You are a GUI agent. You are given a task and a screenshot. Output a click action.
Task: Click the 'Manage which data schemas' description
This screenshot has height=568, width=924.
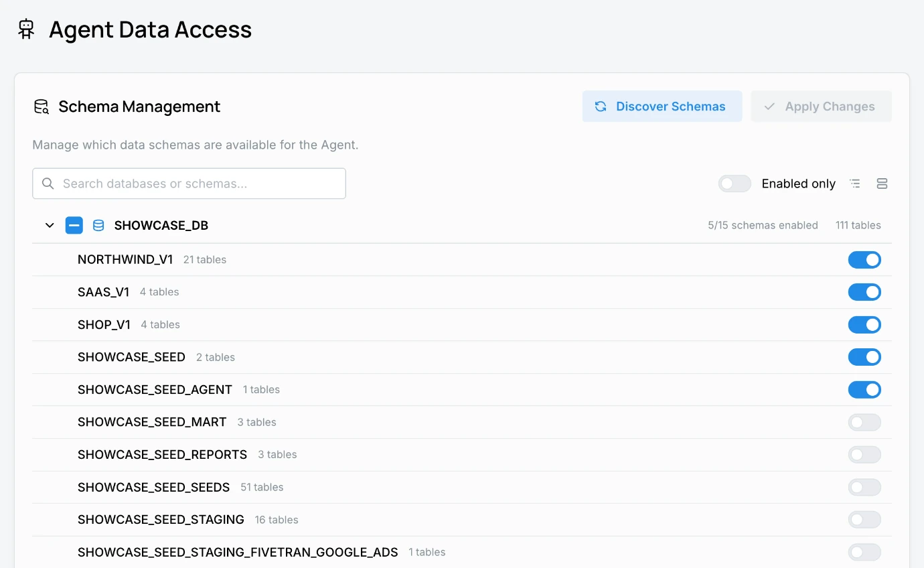click(x=196, y=145)
